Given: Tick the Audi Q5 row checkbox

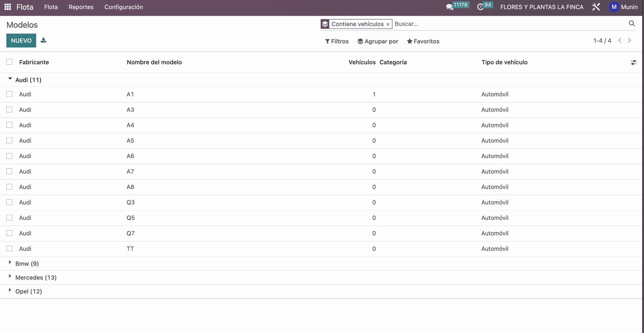Looking at the screenshot, I should 9,218.
